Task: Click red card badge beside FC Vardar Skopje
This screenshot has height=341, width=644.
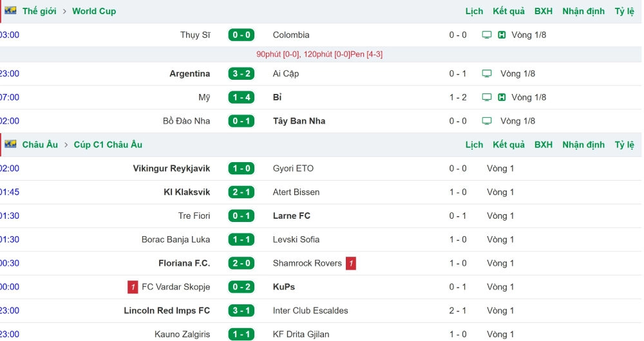Action: 133,287
